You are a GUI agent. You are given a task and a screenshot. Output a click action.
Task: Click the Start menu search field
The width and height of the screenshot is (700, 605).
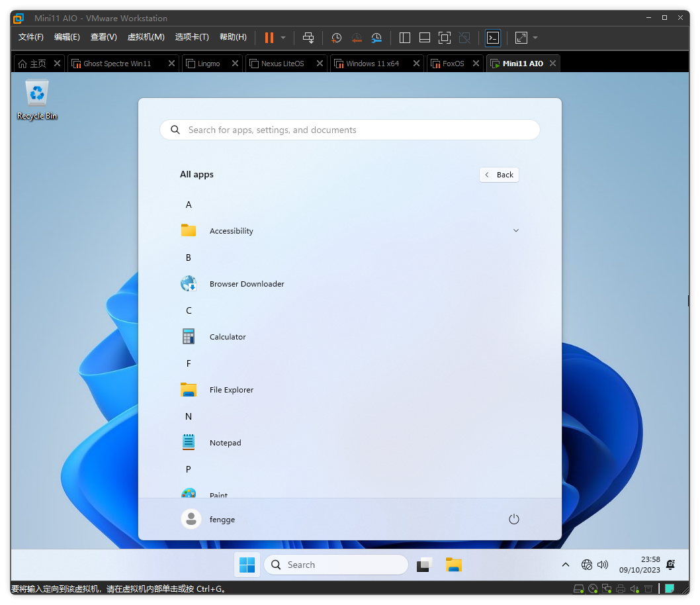[350, 130]
